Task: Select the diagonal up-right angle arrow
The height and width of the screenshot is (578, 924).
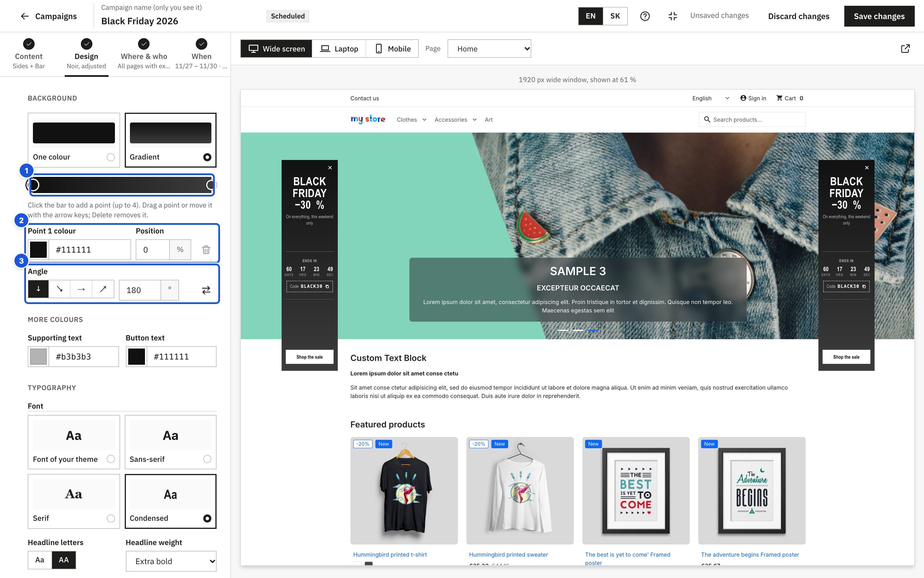Action: pos(103,289)
